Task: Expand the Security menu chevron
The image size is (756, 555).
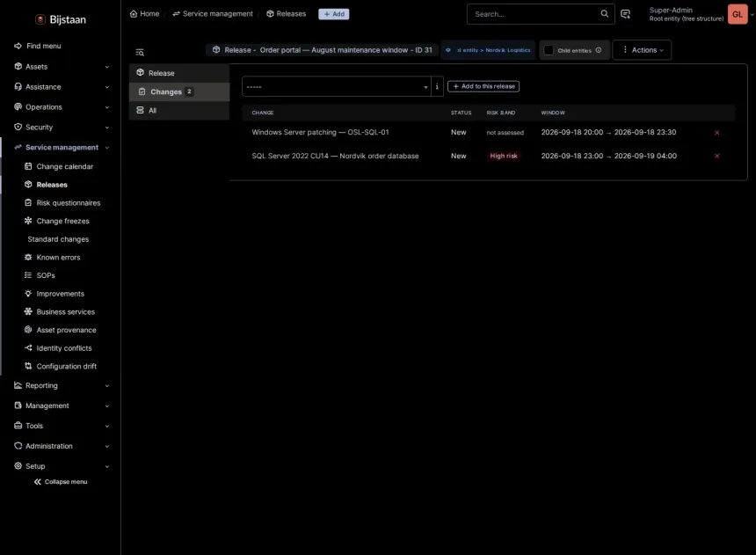Action: tap(107, 128)
